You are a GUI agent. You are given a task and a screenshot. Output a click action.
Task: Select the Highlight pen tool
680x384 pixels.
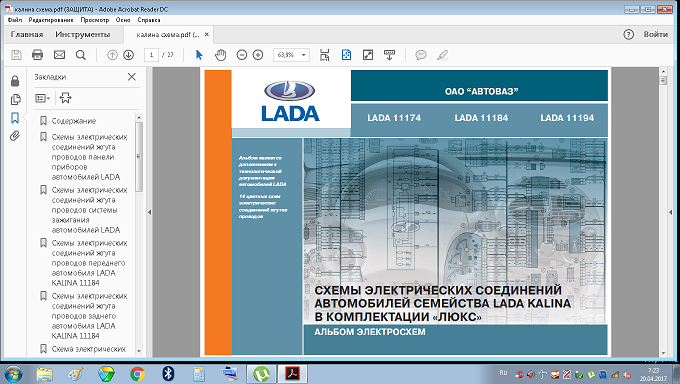pos(442,55)
